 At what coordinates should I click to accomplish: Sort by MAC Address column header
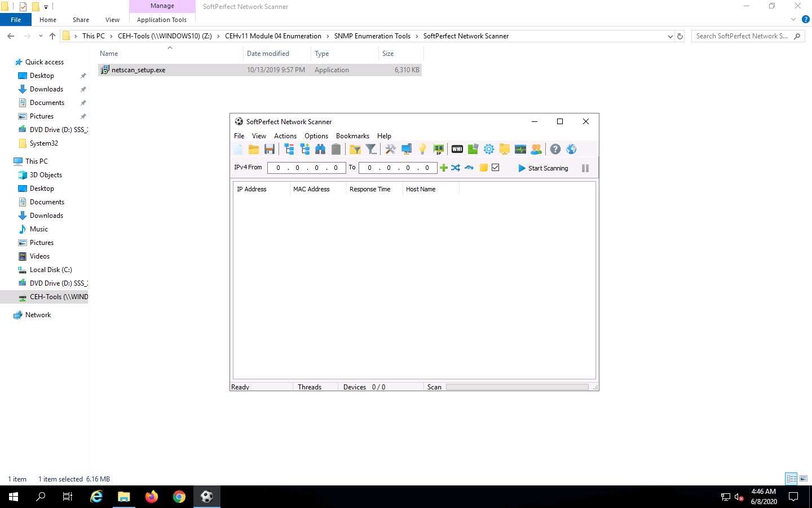[x=318, y=189]
